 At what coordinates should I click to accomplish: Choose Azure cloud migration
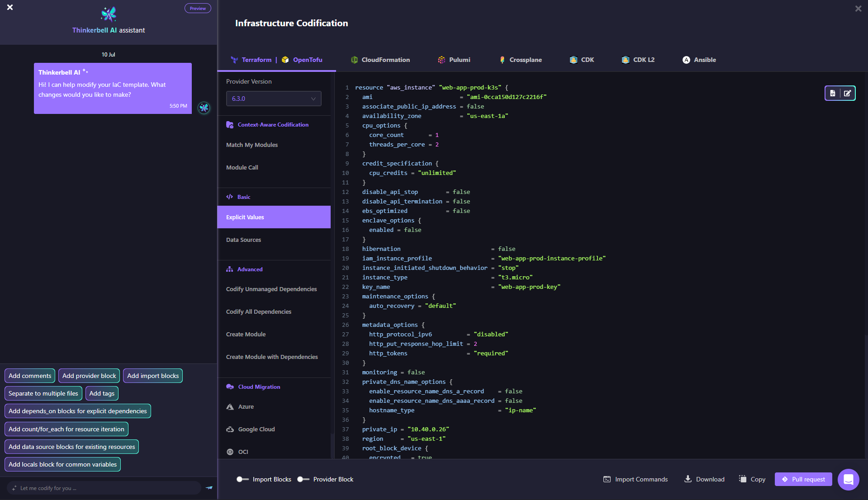point(274,406)
